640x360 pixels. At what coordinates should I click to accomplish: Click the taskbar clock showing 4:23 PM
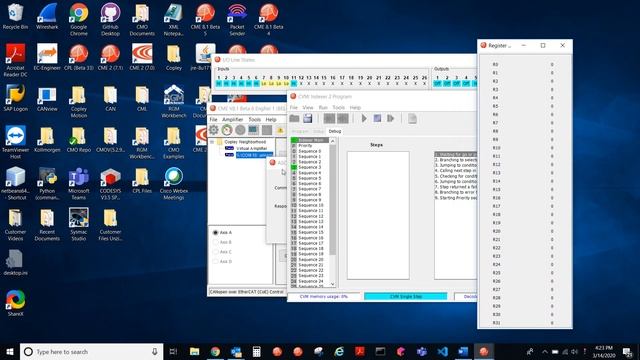point(604,351)
